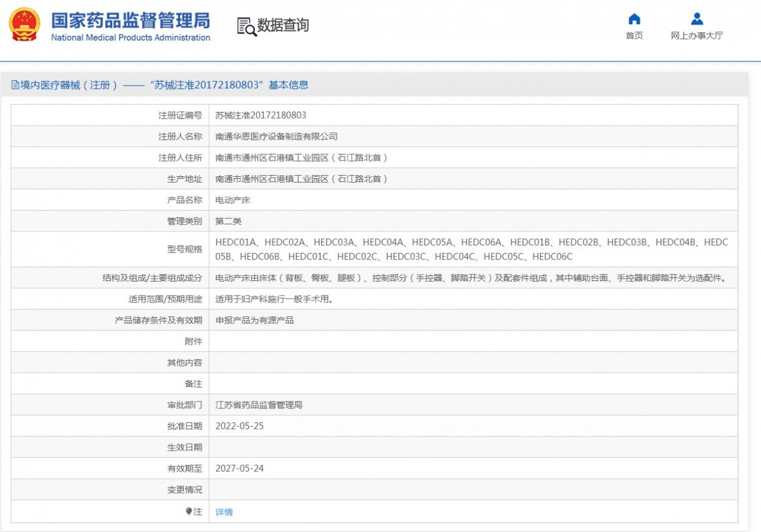The height and width of the screenshot is (532, 761).
Task: Click the bulb icon beside 注
Action: [x=189, y=511]
